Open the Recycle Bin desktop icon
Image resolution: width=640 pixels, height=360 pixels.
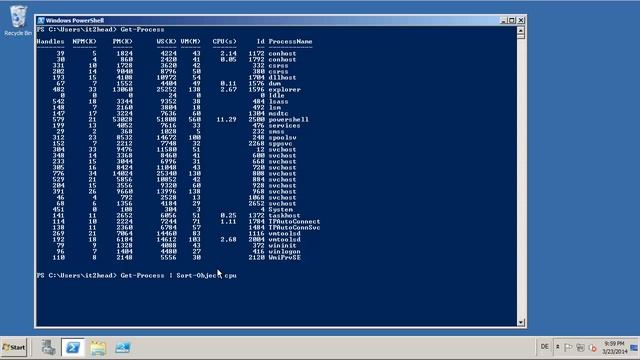(18, 20)
